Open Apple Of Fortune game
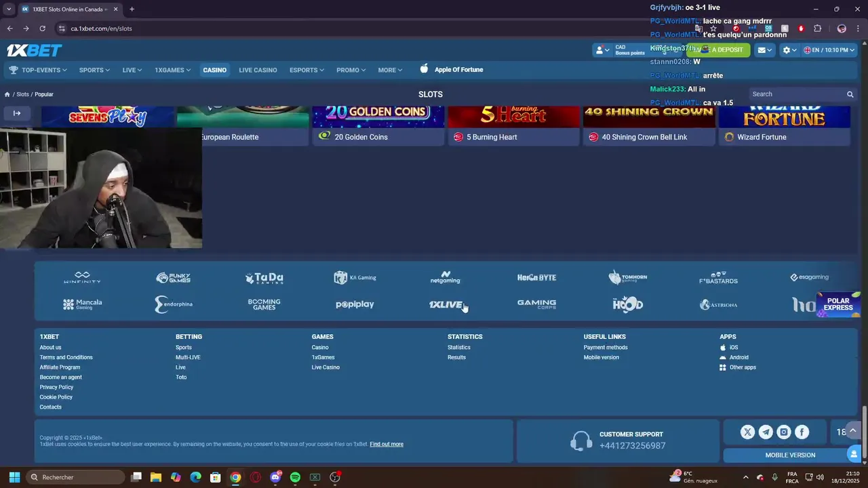This screenshot has height=488, width=868. point(452,69)
